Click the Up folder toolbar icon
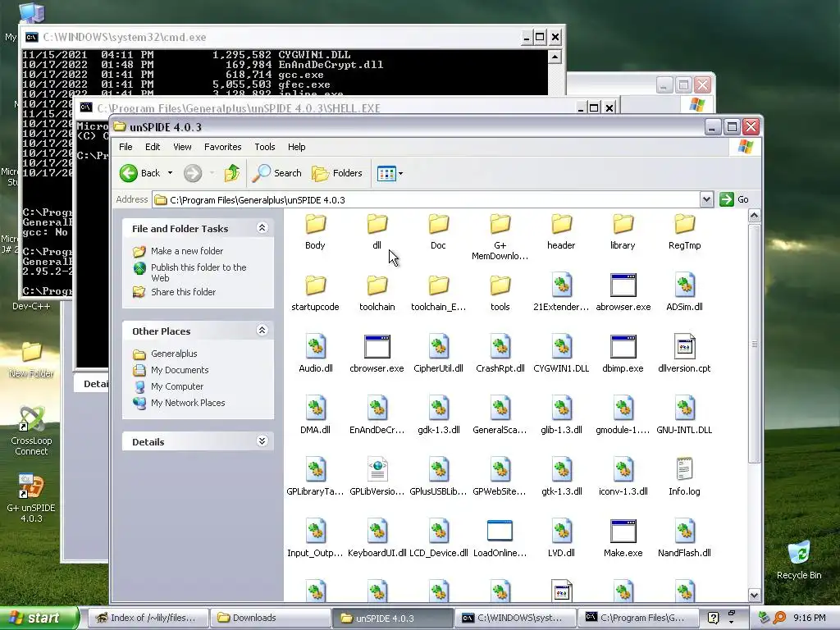The width and height of the screenshot is (840, 630). [232, 173]
